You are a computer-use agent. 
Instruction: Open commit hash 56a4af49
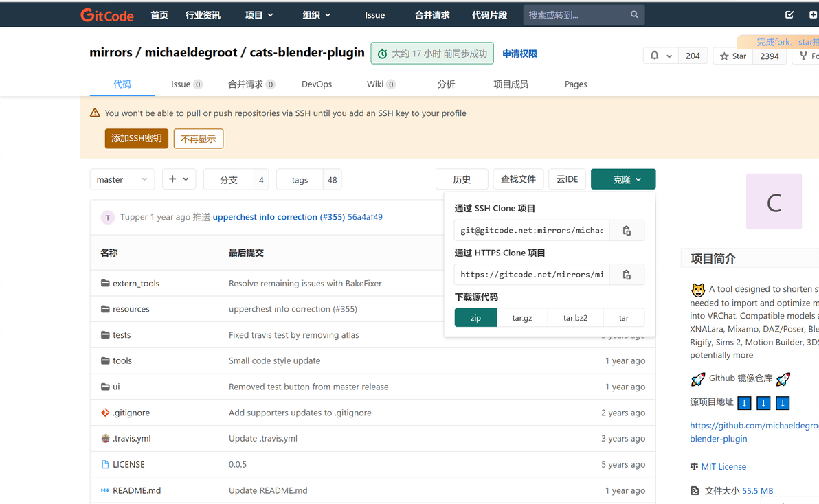pyautogui.click(x=365, y=217)
